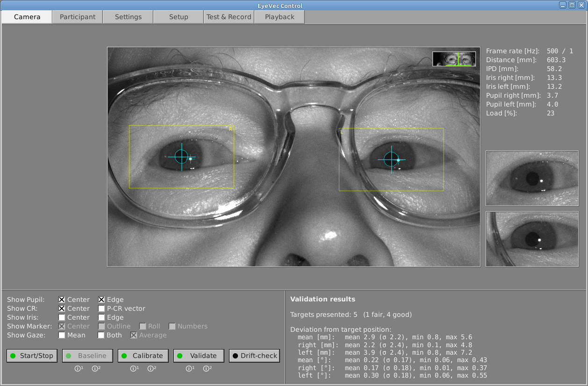
Task: Click Deviation from target position label
Action: pyautogui.click(x=341, y=329)
